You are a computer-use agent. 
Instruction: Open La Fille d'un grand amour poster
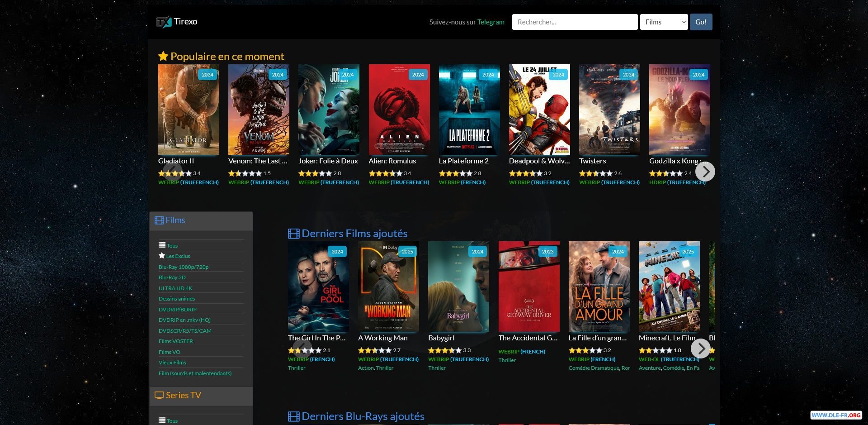pos(599,287)
